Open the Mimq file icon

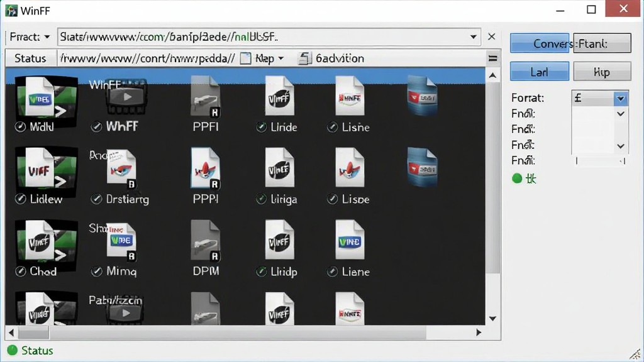(121, 241)
